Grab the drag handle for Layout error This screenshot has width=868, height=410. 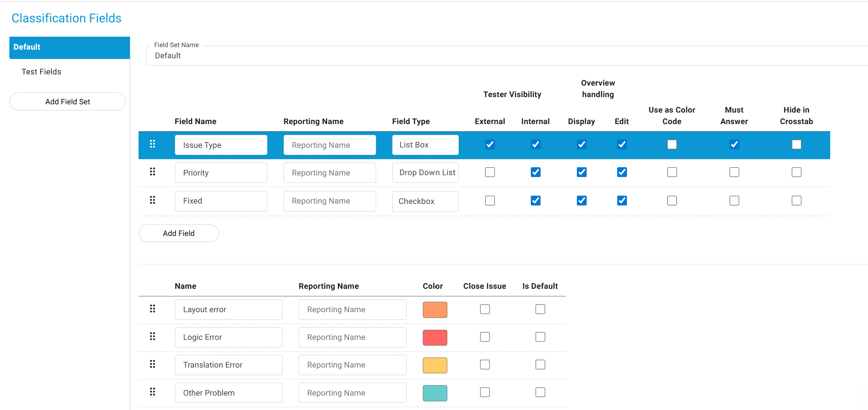coord(153,309)
